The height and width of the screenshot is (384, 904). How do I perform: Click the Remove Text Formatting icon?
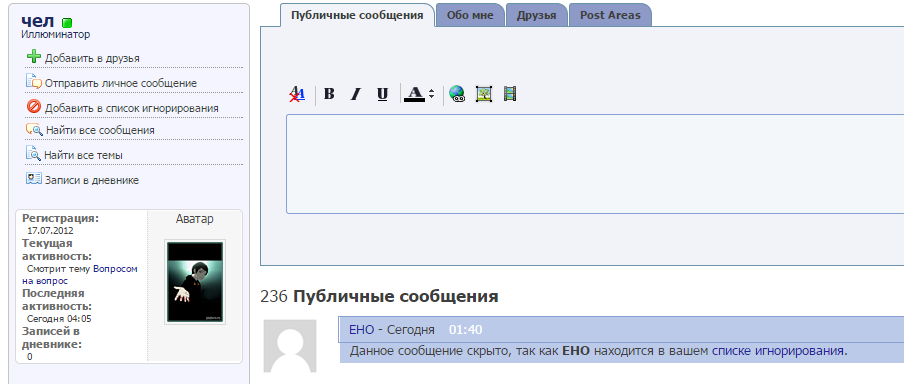pos(297,94)
